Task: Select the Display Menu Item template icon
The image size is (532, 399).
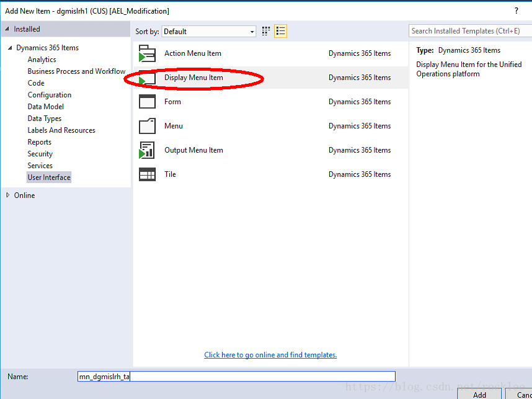Action: coord(147,78)
